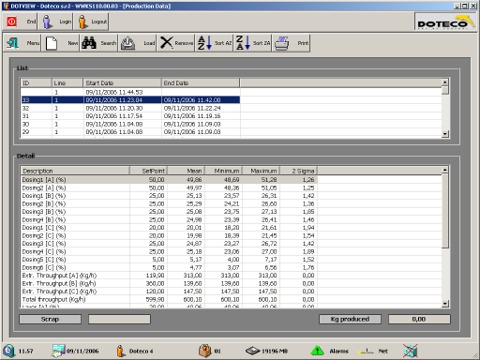Click the 599,90 setpoint value cell

[148, 300]
